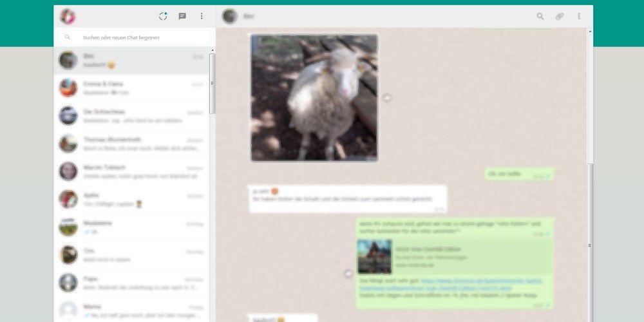Click the conversation scrollbar thumb

[590, 242]
